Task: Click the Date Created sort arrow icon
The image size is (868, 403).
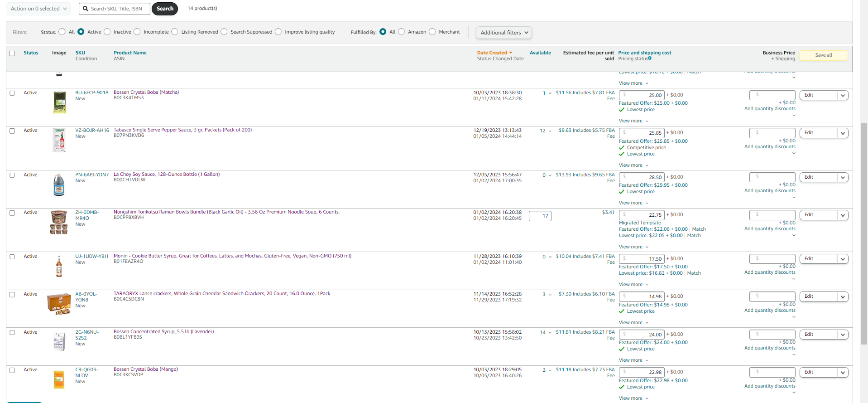Action: [x=511, y=53]
